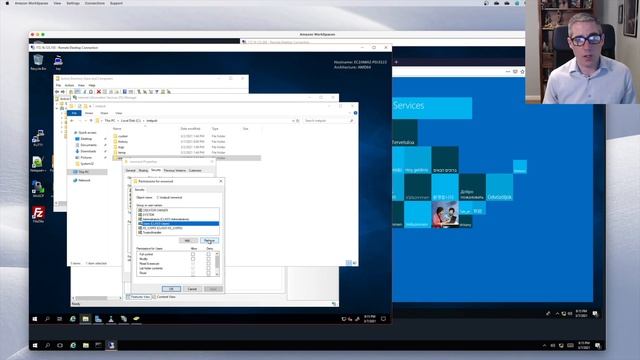Open the FileZilla desktop shortcut
Screen dimensions: 640x360
(x=38, y=214)
